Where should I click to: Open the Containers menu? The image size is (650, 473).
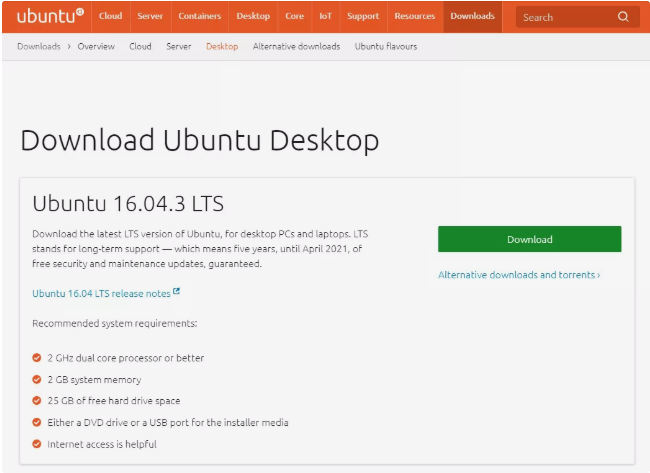point(200,16)
